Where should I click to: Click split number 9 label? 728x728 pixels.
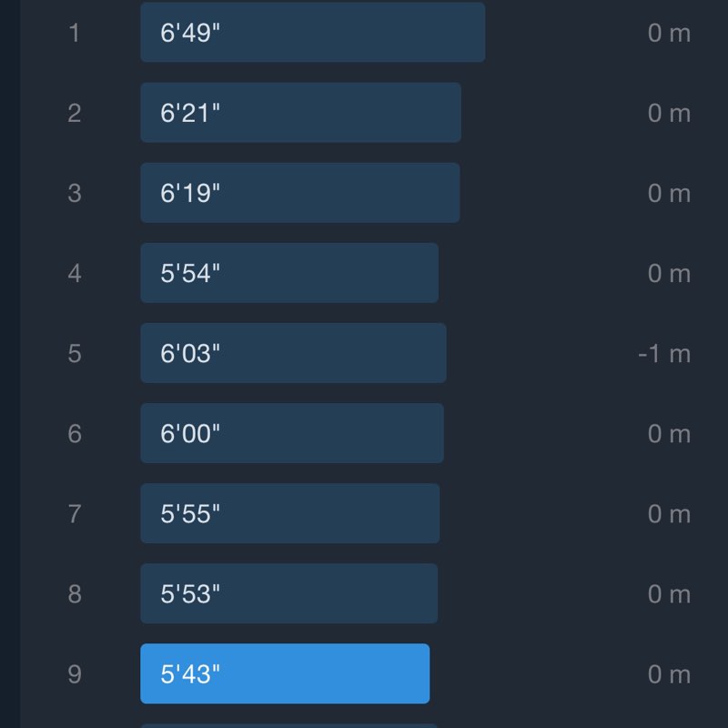(75, 674)
